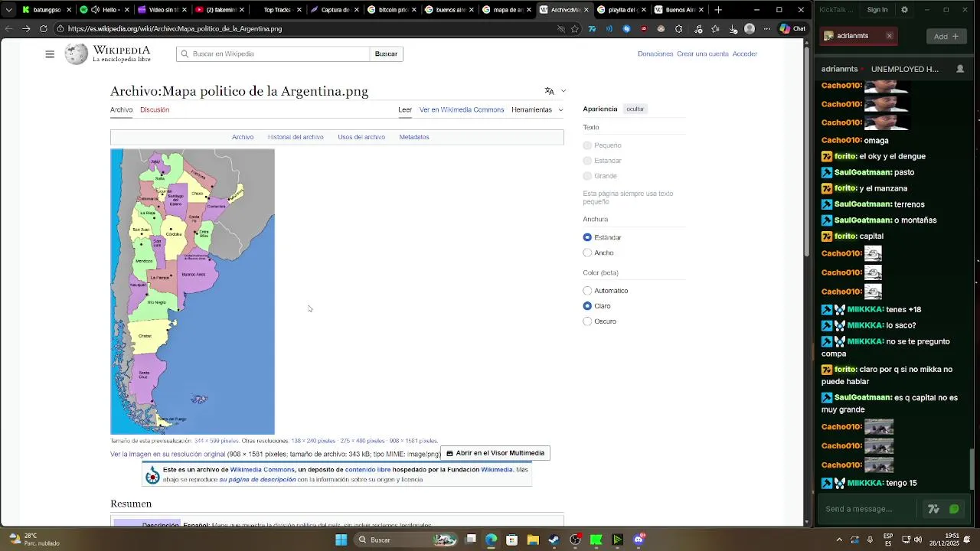Click the weather widget on taskbar
Image resolution: width=980 pixels, height=551 pixels.
pyautogui.click(x=34, y=540)
